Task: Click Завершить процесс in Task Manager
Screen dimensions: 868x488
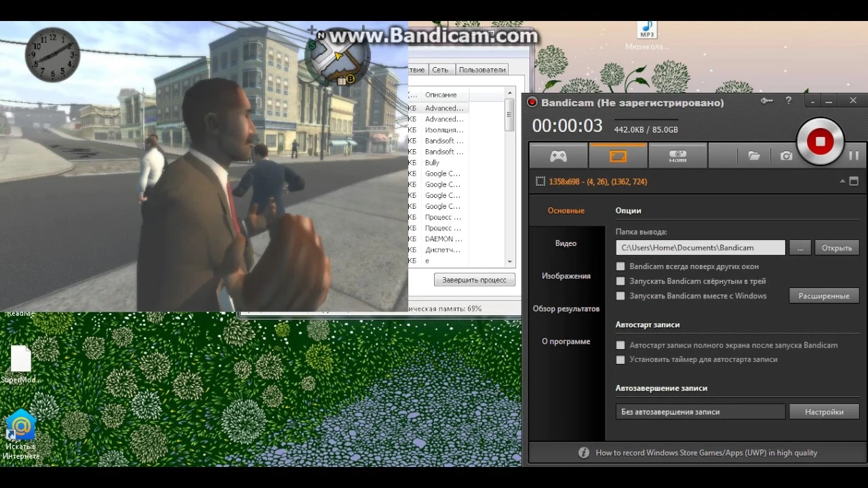Action: point(475,280)
